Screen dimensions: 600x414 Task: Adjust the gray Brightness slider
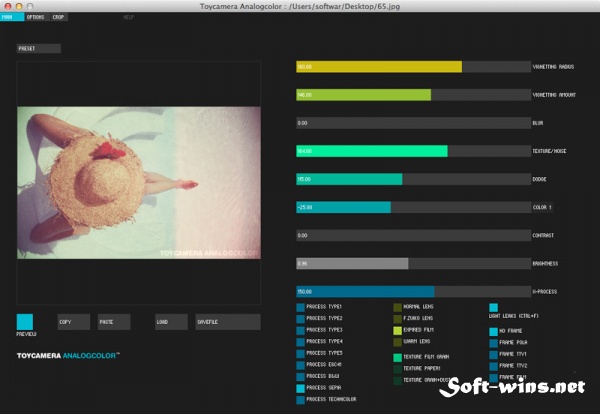click(x=414, y=264)
